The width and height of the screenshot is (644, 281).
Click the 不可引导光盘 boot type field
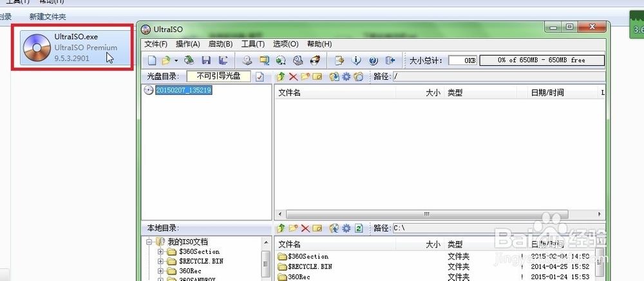[x=218, y=77]
